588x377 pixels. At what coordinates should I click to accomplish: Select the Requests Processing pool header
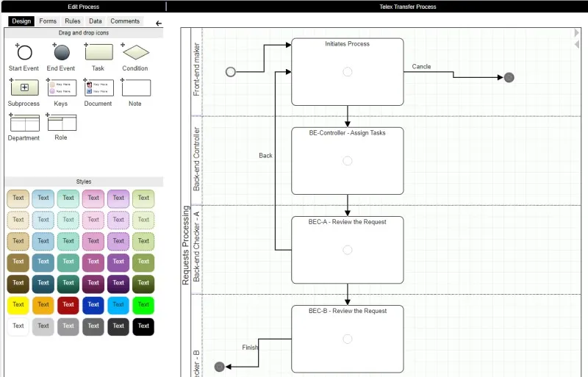tap(186, 245)
